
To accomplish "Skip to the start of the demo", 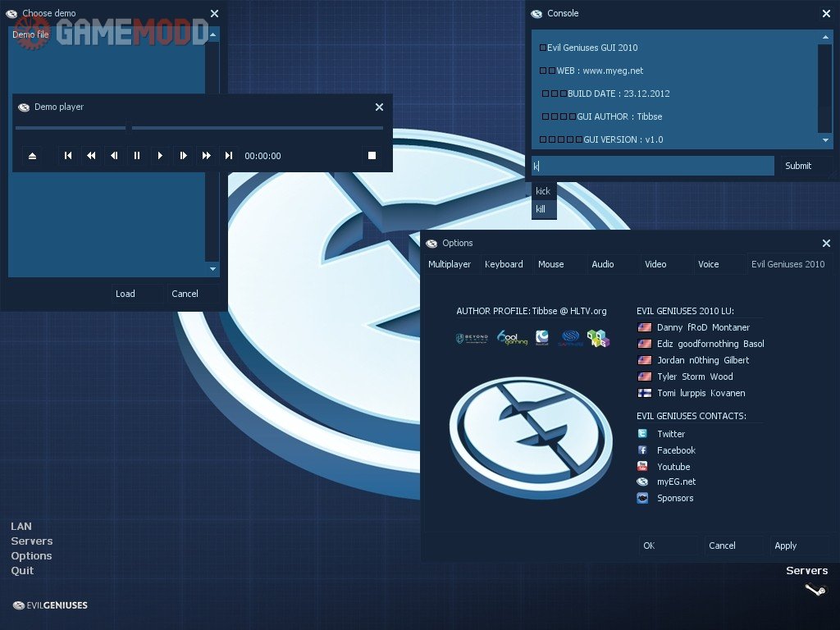I will [x=68, y=156].
